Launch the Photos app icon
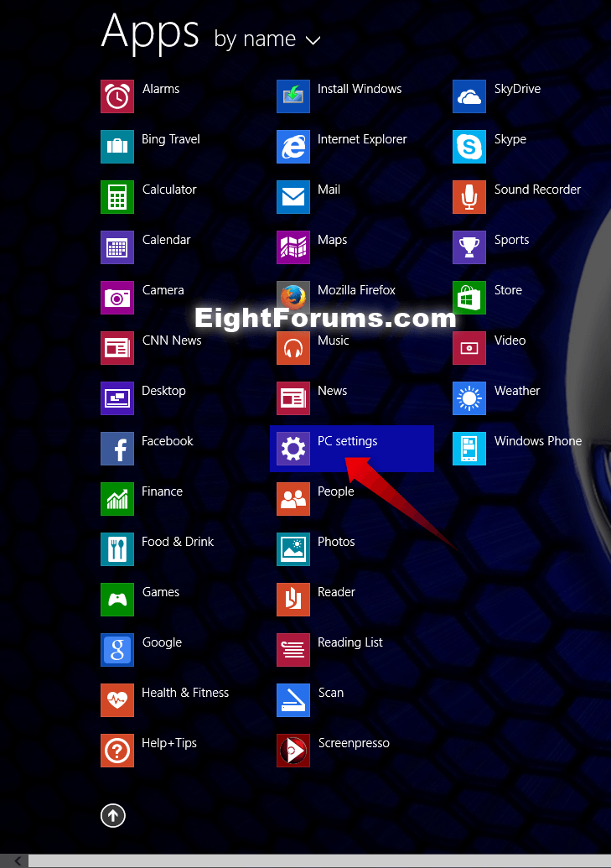This screenshot has width=611, height=868. coord(293,549)
